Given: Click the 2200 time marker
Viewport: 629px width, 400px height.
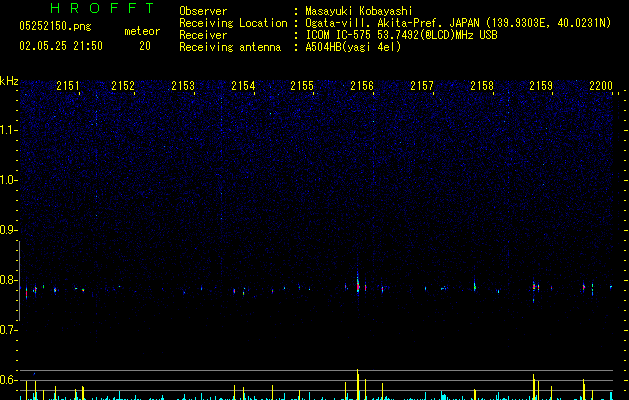Looking at the screenshot, I should 601,85.
